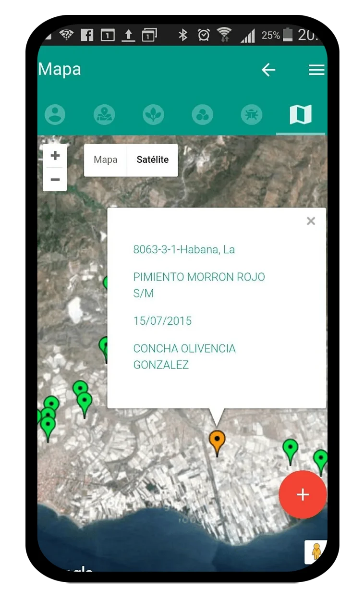Open the location pin map tab icon
Image resolution: width=364 pixels, height=601 pixels.
[104, 115]
